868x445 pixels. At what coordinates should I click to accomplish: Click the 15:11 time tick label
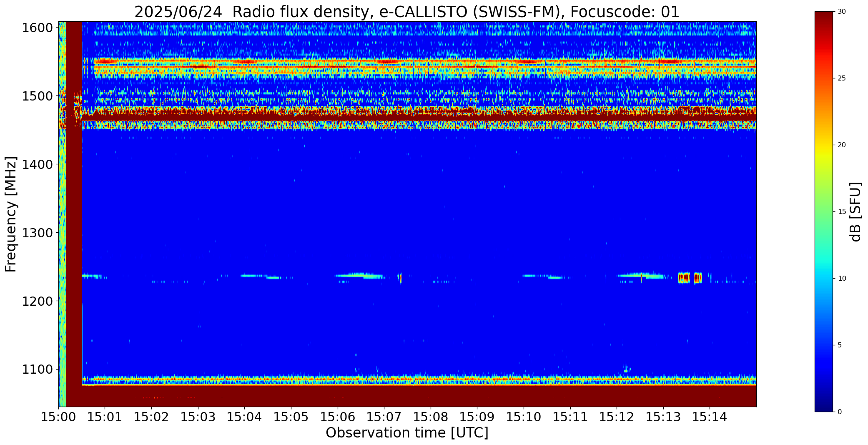570,417
